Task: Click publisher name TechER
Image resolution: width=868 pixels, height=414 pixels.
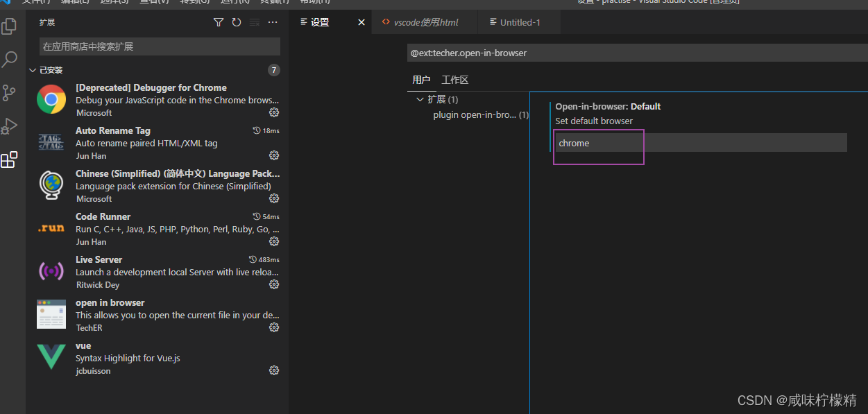Action: (x=89, y=327)
